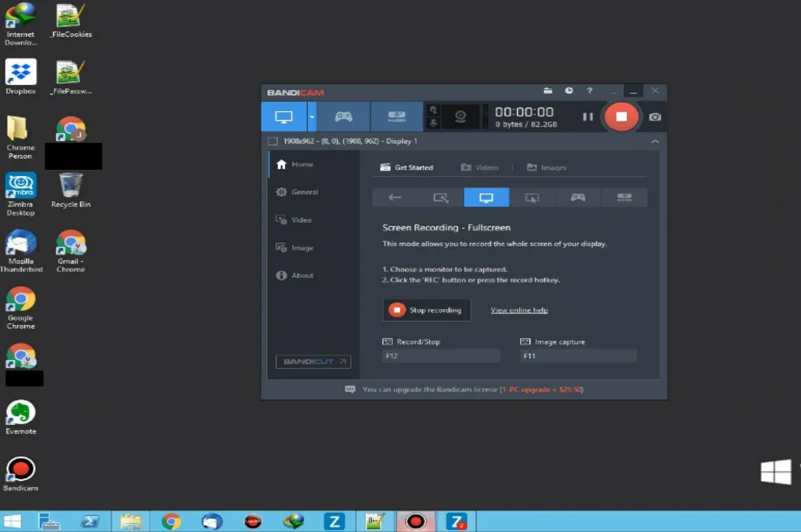Click the red stop recording button
The width and height of the screenshot is (801, 532).
pos(621,117)
